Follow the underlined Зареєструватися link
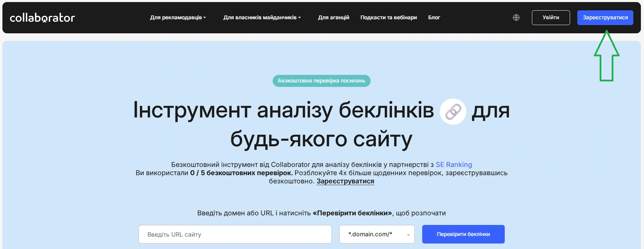The height and width of the screenshot is (249, 644). tap(345, 181)
